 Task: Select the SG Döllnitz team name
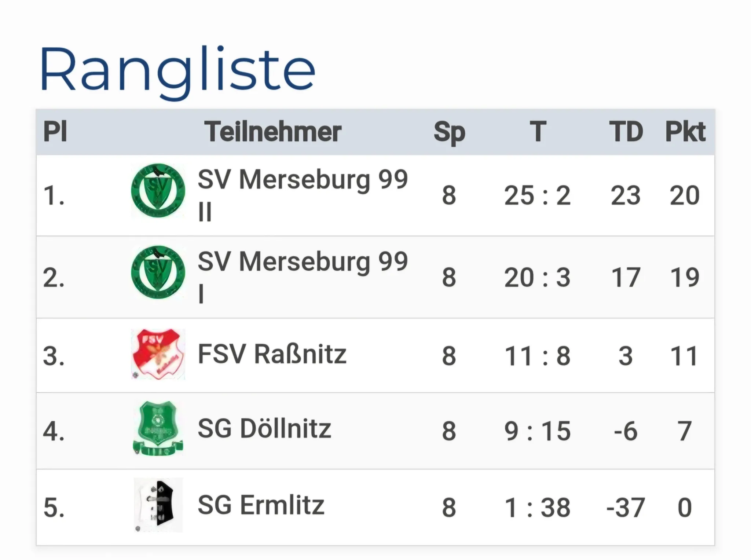(x=264, y=429)
